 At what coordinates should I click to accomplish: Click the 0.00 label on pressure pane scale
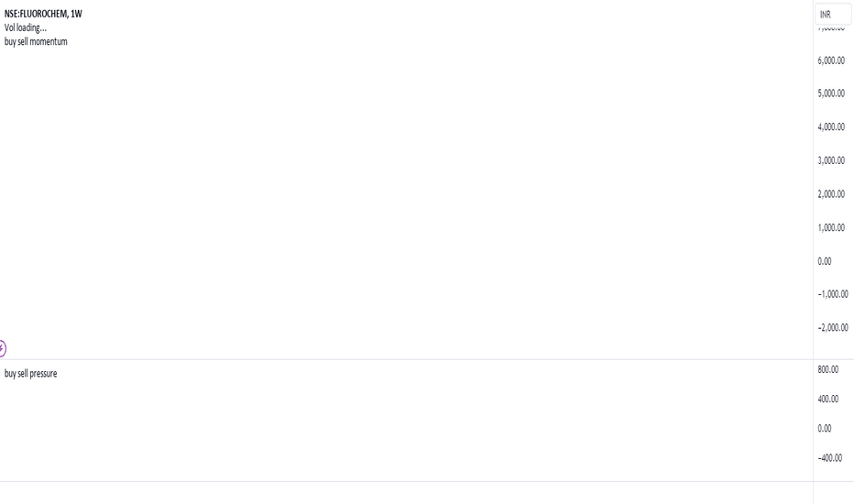pos(825,428)
